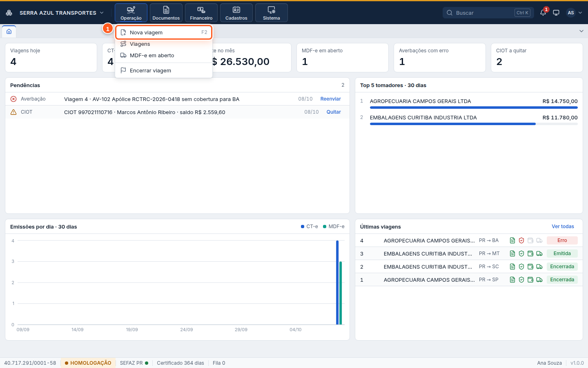
Task: Open the Financeiro menu
Action: point(201,13)
